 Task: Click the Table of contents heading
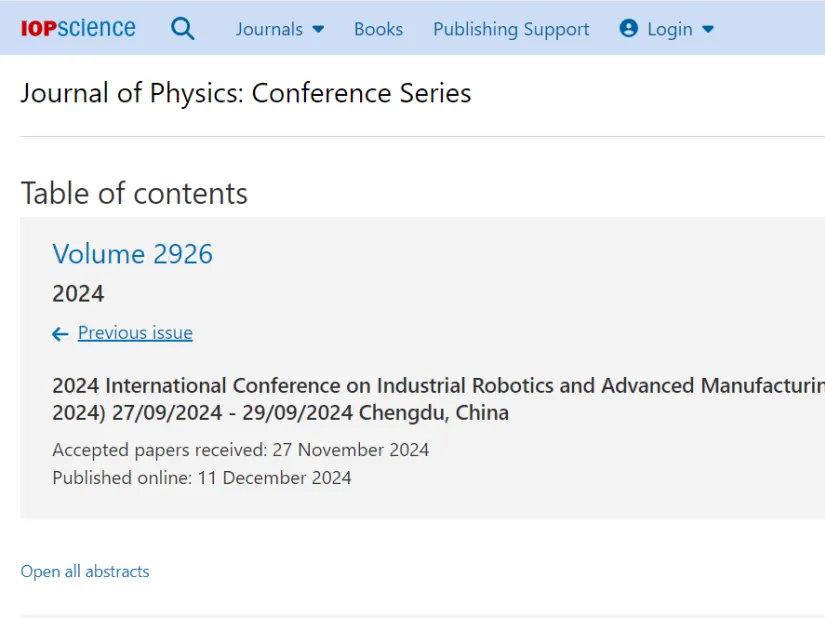click(x=134, y=193)
